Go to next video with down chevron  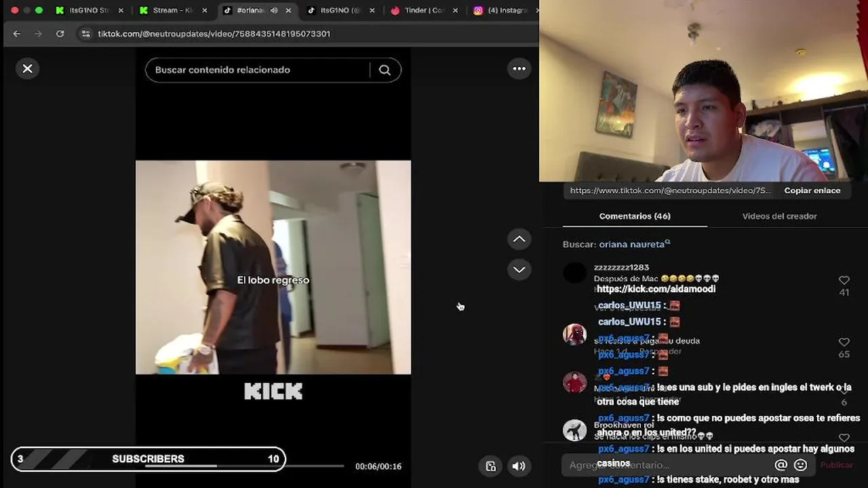pyautogui.click(x=519, y=270)
